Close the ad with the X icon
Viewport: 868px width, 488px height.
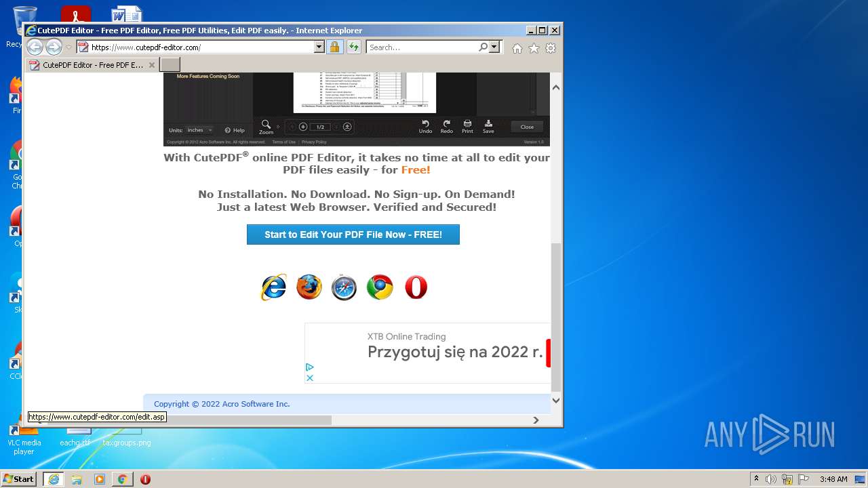tap(310, 378)
